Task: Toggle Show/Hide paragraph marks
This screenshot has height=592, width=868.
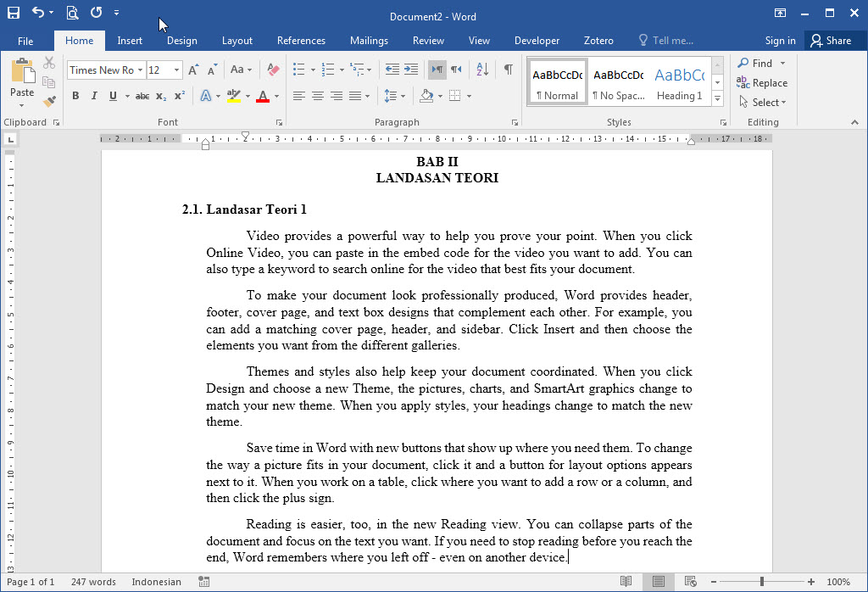Action: pyautogui.click(x=509, y=70)
